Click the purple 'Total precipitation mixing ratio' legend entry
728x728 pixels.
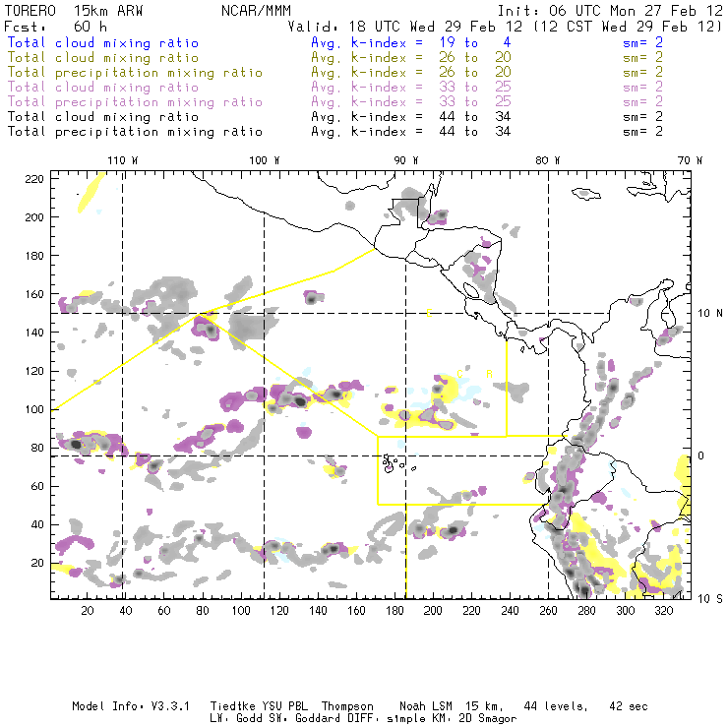pyautogui.click(x=135, y=102)
